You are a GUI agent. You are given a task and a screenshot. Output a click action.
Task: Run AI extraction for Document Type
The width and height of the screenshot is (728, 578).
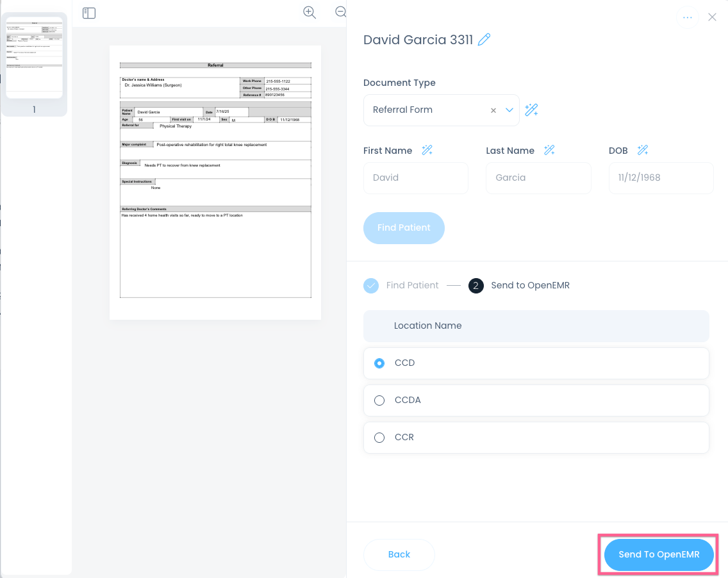(x=531, y=110)
